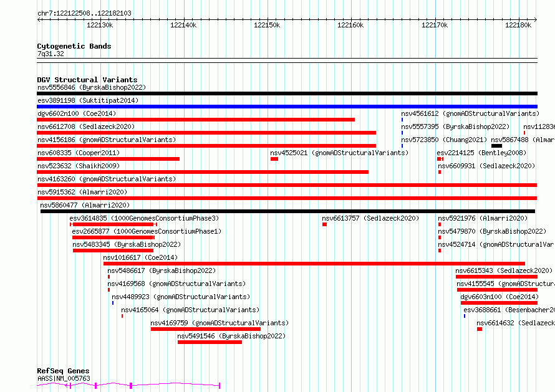
Task: Select the red nsv608335 variant bar
Action: click(109, 159)
